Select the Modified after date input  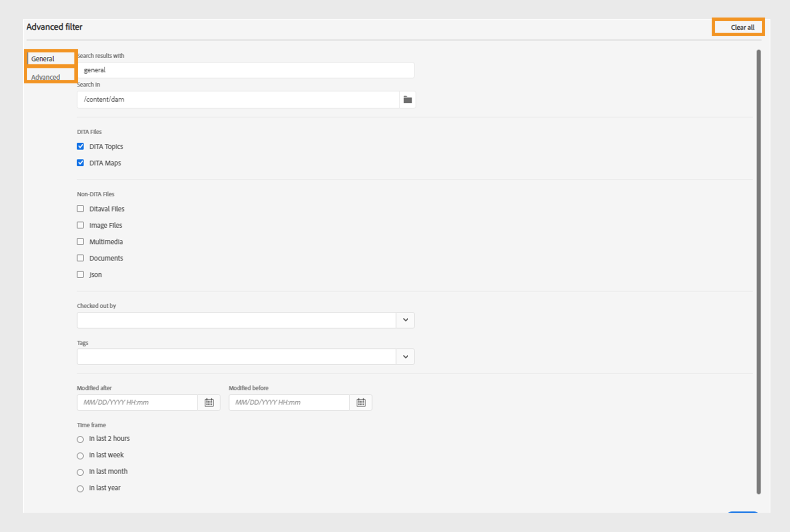point(137,402)
